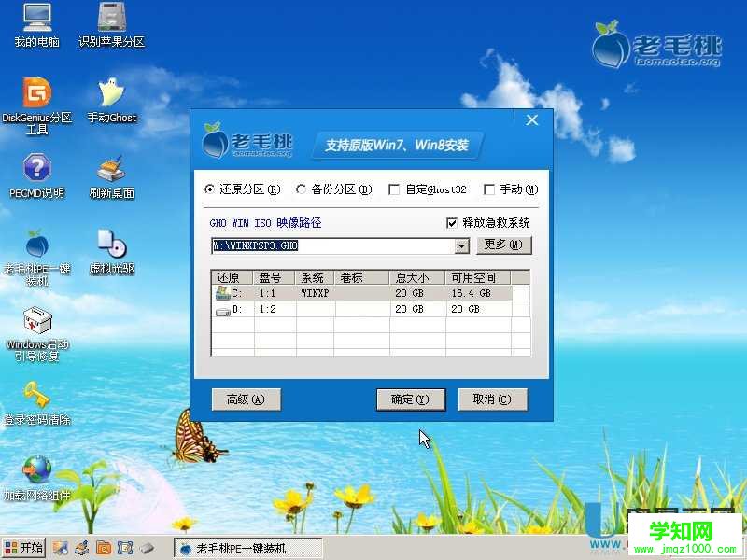
Task: Click the 取消(C) button
Action: 493,399
